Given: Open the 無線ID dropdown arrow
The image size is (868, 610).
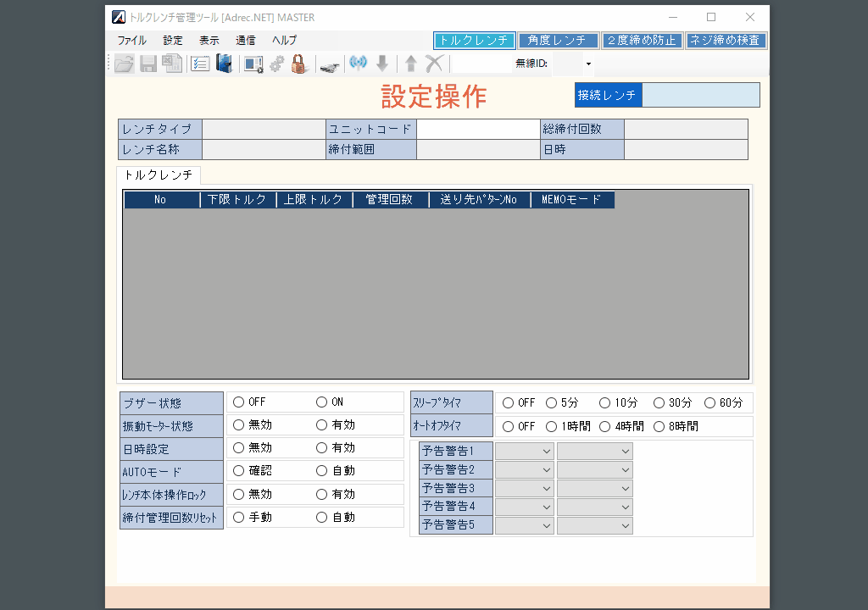Looking at the screenshot, I should [588, 64].
